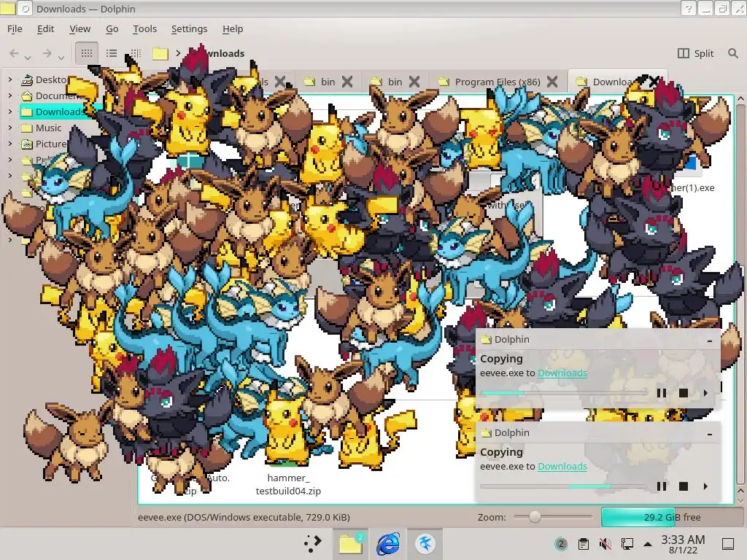
Task: Open the Settings menu
Action: (189, 28)
